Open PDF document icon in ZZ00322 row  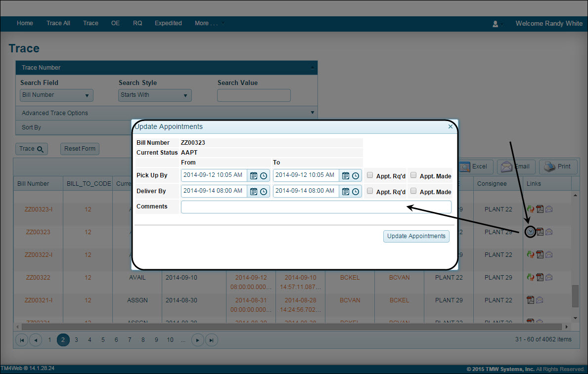tap(540, 277)
